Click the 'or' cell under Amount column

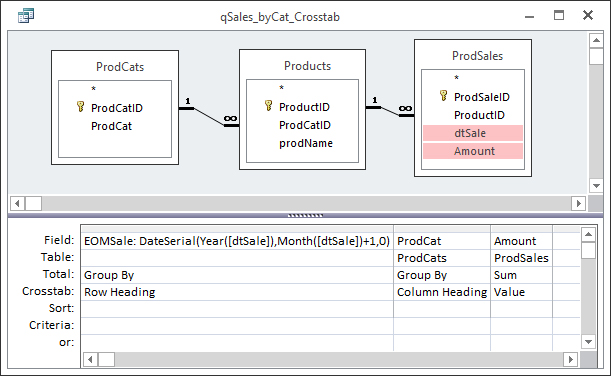click(521, 343)
